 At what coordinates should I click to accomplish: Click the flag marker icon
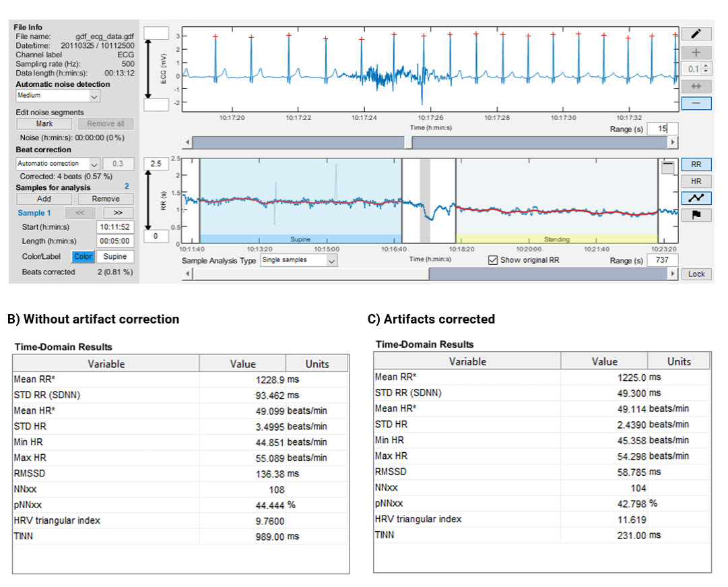tap(697, 214)
